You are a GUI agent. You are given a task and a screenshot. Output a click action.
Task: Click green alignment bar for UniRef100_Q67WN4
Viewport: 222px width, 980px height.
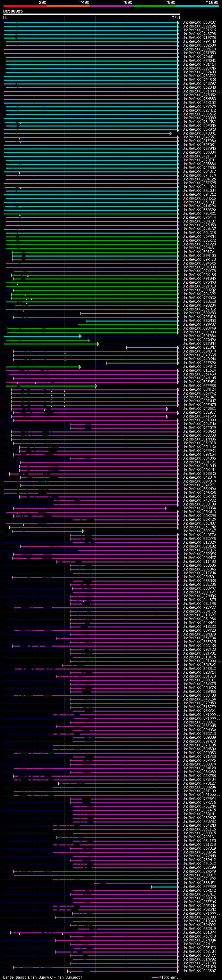coord(52,344)
